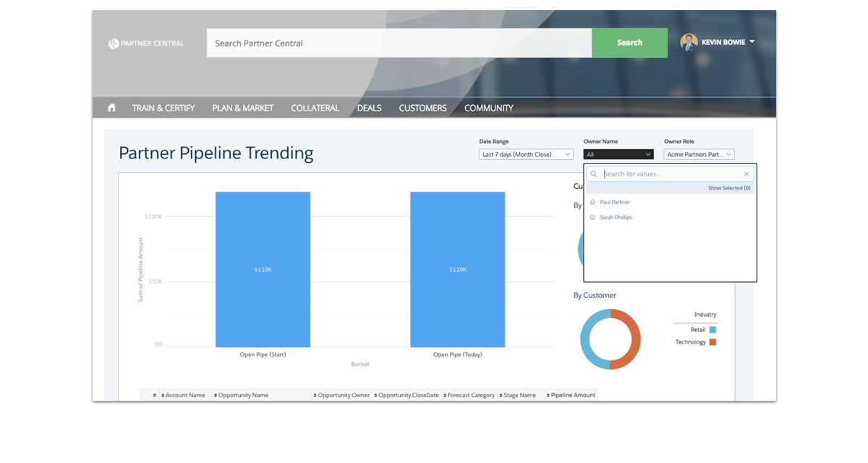
Task: Click the Technology orange legend swatch
Action: coord(712,342)
